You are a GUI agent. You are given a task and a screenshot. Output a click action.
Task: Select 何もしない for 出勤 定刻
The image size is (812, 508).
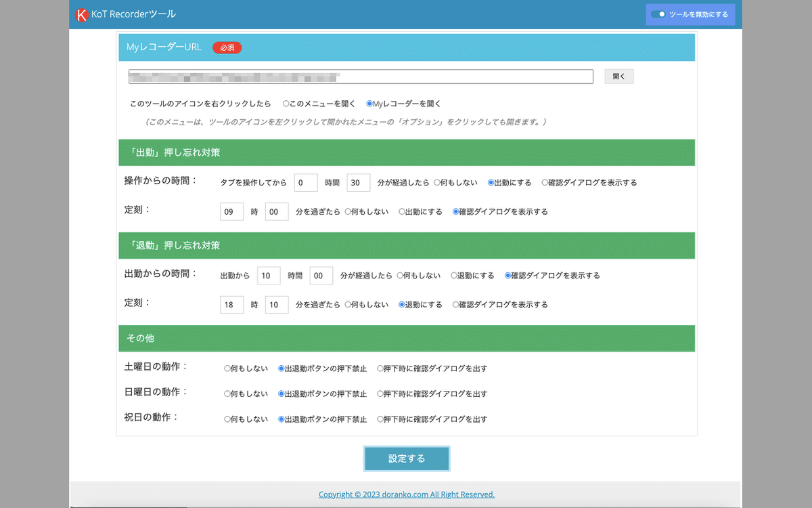[348, 212]
